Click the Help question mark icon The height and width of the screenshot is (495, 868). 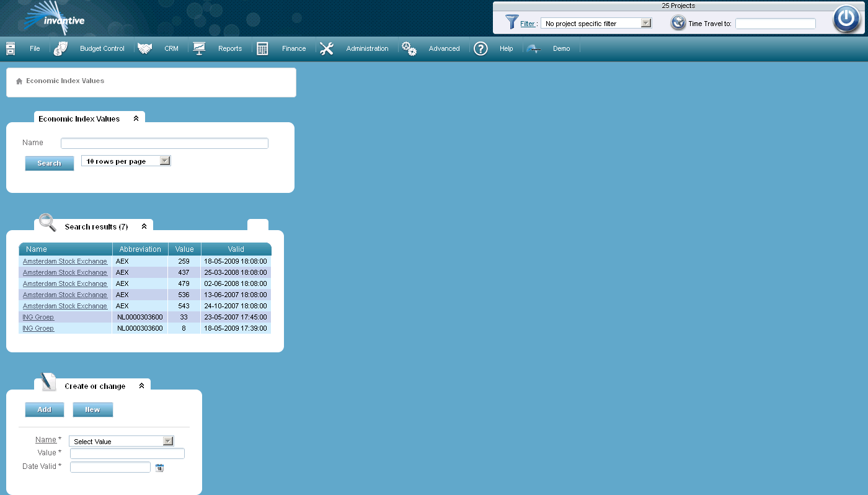(x=480, y=48)
